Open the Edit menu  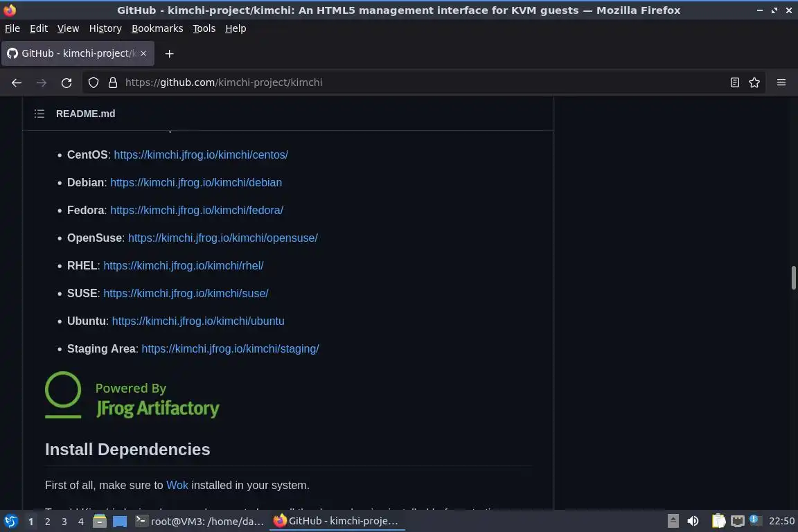pyautogui.click(x=39, y=28)
